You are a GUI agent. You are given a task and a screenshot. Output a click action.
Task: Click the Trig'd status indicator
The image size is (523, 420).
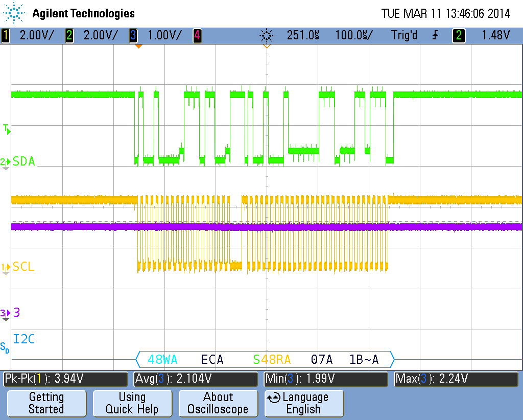click(x=404, y=35)
